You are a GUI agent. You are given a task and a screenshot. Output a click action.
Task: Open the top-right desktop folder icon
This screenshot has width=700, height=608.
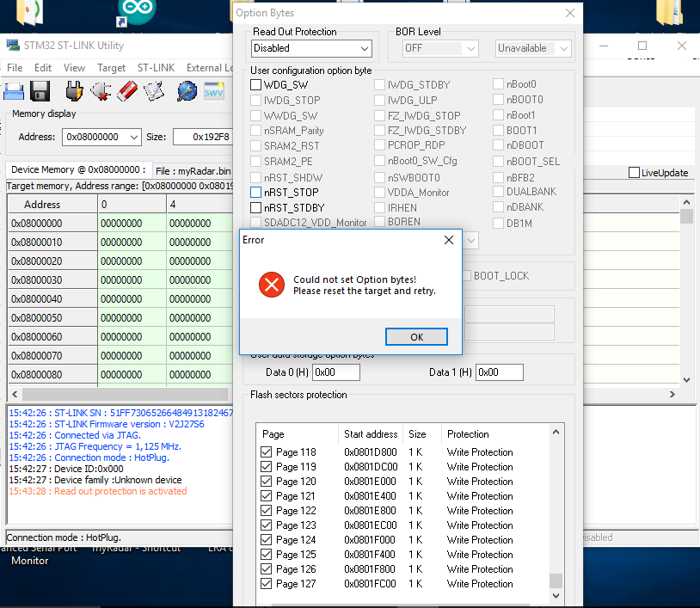(669, 13)
